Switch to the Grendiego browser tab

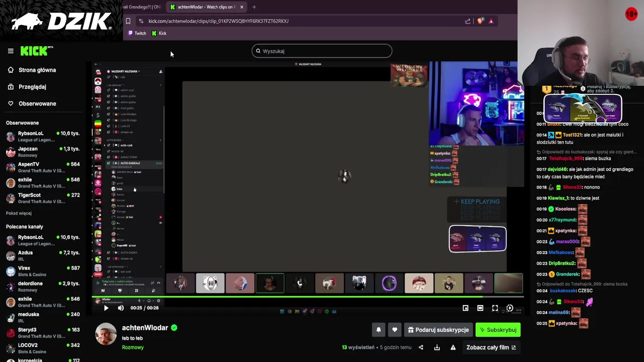143,7
